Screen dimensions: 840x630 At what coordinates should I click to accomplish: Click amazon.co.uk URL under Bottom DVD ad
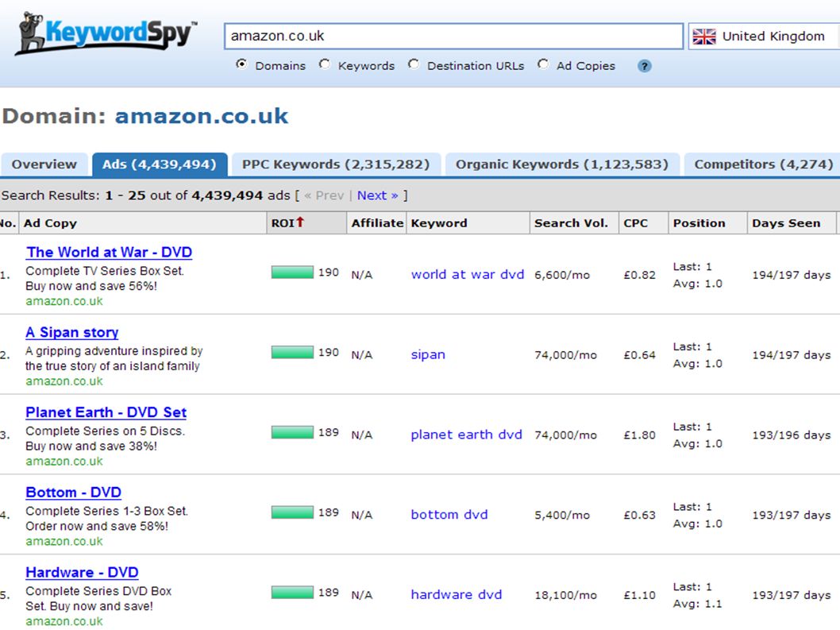[x=64, y=541]
